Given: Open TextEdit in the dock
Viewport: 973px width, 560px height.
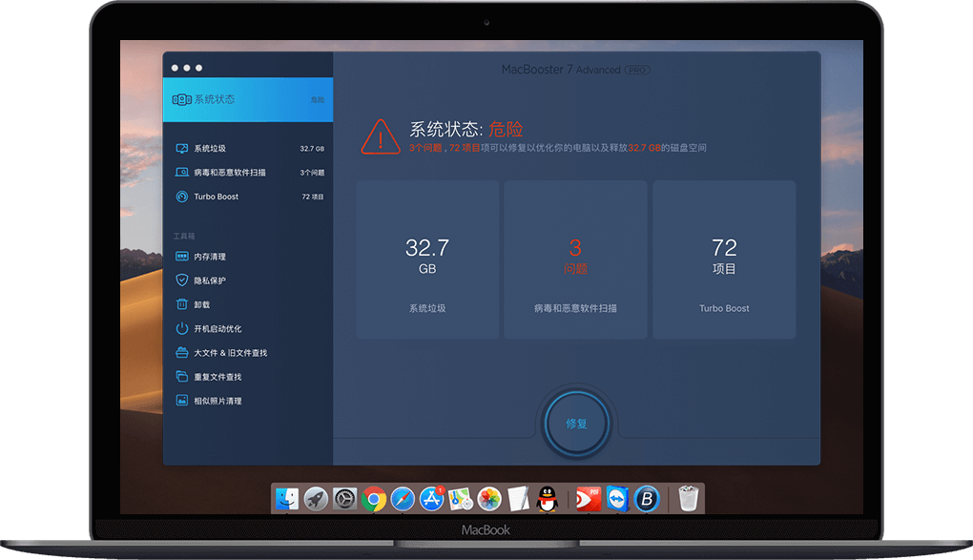Looking at the screenshot, I should [518, 499].
